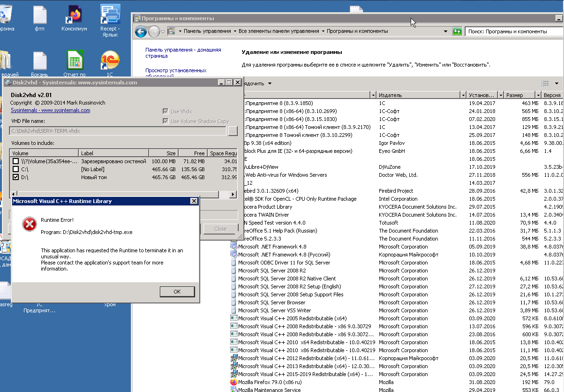Image resolution: width=564 pixels, height=392 pixels.
Task: Sort volumes by Volume column header
Action: [45, 153]
